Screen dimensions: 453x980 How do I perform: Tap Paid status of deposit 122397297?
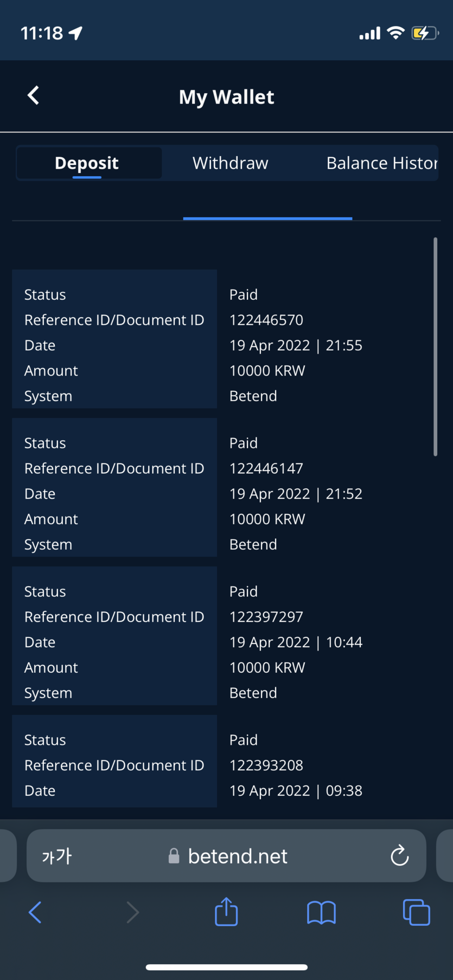tap(244, 591)
